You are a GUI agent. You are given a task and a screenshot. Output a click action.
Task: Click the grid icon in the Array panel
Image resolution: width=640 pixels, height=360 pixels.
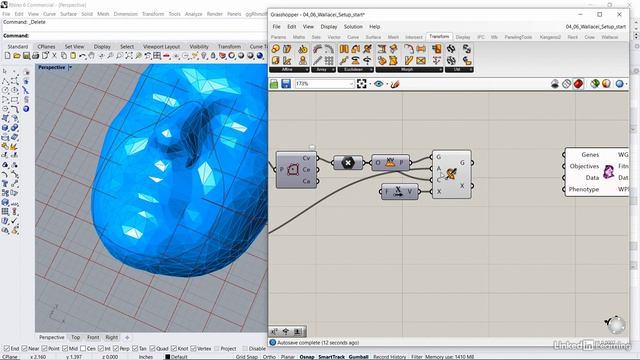point(329,61)
